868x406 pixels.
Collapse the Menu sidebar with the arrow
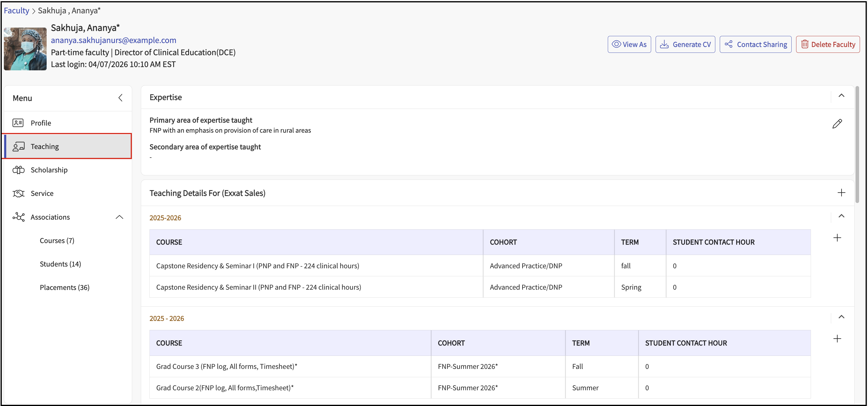click(120, 98)
